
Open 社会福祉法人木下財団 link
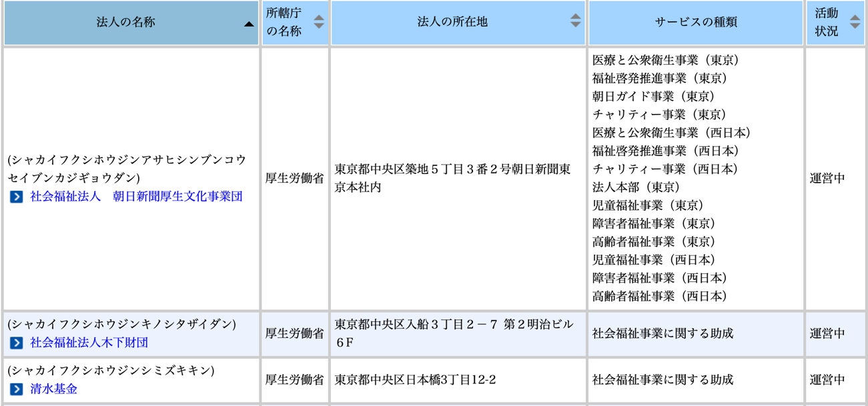coord(89,343)
